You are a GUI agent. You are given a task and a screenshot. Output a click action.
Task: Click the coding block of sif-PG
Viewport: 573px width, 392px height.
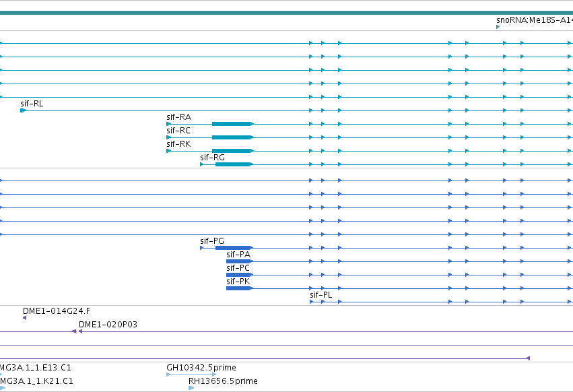click(233, 248)
